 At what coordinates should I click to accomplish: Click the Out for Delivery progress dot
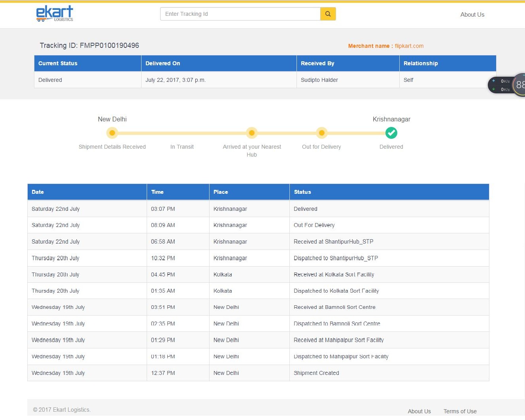click(321, 133)
